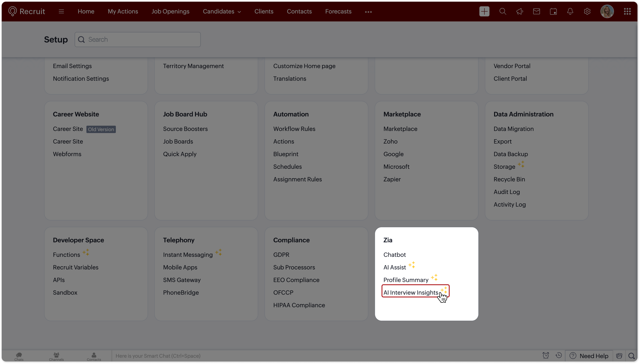640x364 pixels.
Task: Toggle the hamburger sidebar menu
Action: click(x=61, y=12)
